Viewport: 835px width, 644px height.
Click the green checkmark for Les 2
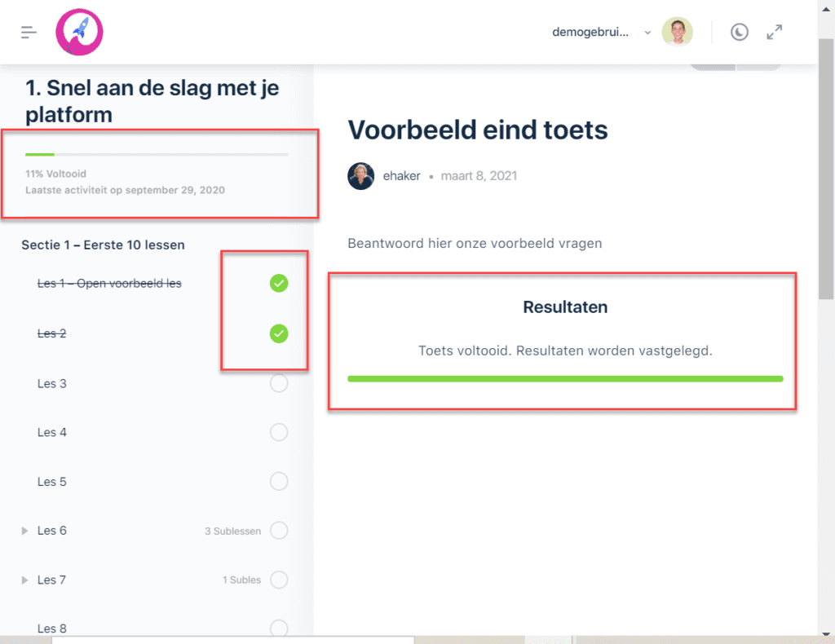click(279, 333)
